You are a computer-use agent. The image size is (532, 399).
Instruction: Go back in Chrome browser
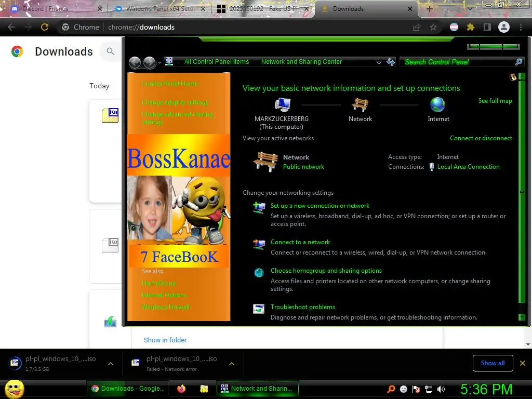pyautogui.click(x=11, y=27)
